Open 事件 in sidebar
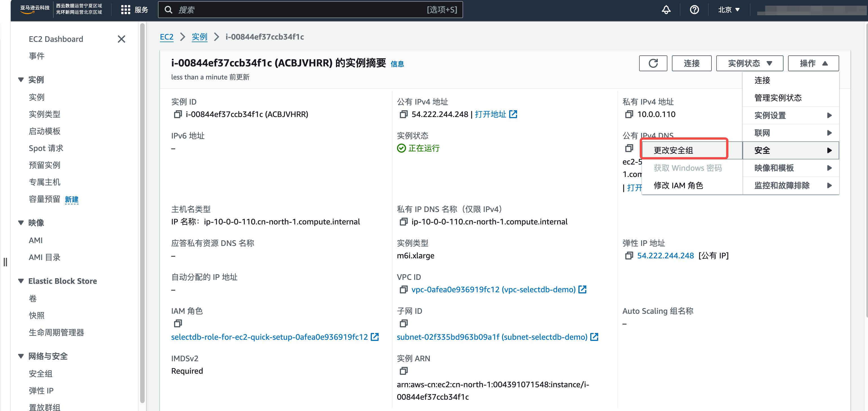This screenshot has width=868, height=411. (x=36, y=56)
